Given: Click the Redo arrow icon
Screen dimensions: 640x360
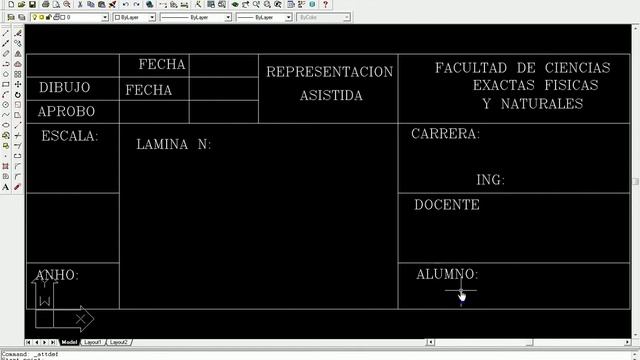Looking at the screenshot, I should [136, 4].
